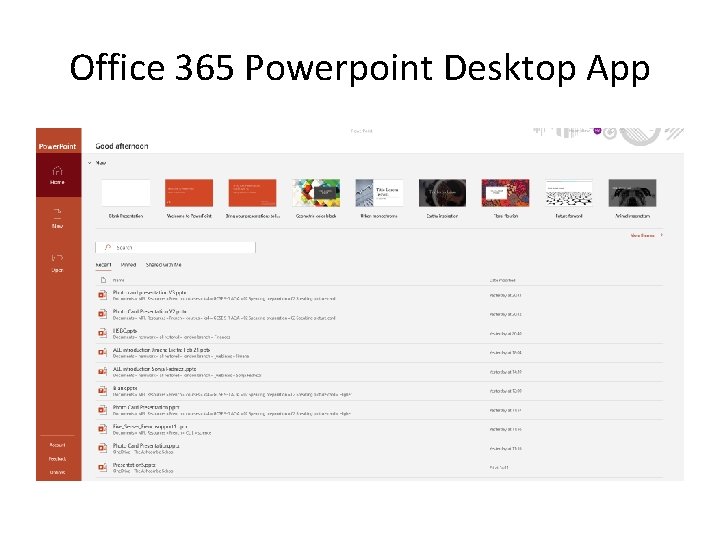Click the PowerPoint title on the sidebar
The width and height of the screenshot is (720, 540).
pos(57,146)
